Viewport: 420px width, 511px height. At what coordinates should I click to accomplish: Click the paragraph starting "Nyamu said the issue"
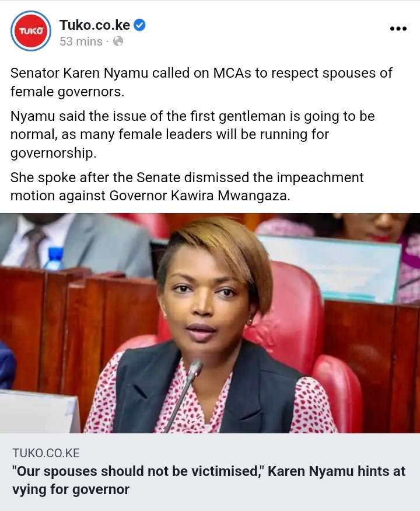[x=192, y=134]
